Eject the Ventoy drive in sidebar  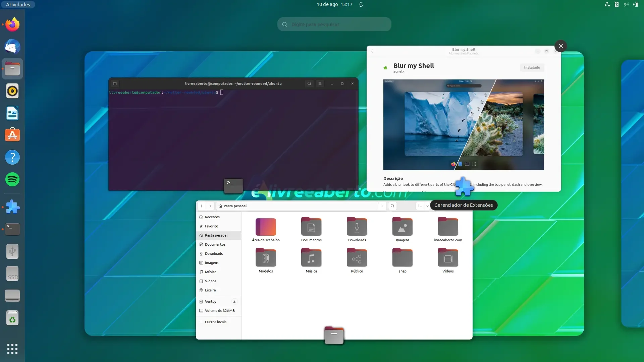pos(234,302)
